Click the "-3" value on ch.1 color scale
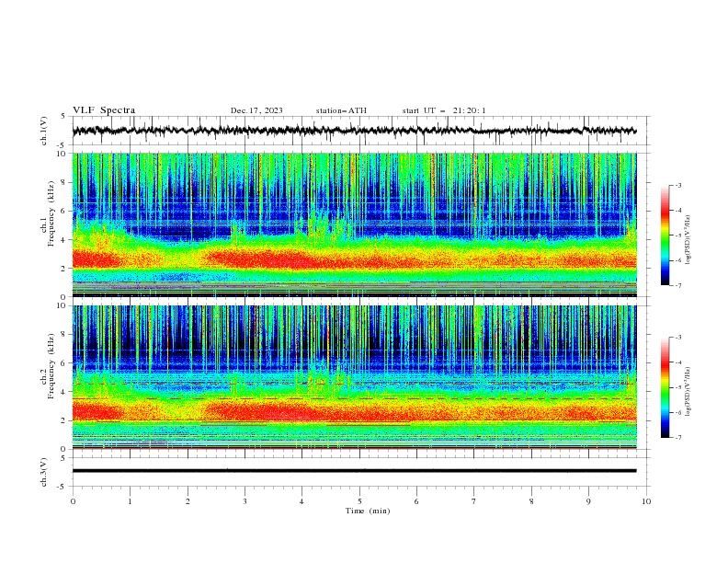This screenshot has height=563, width=728. pos(678,185)
